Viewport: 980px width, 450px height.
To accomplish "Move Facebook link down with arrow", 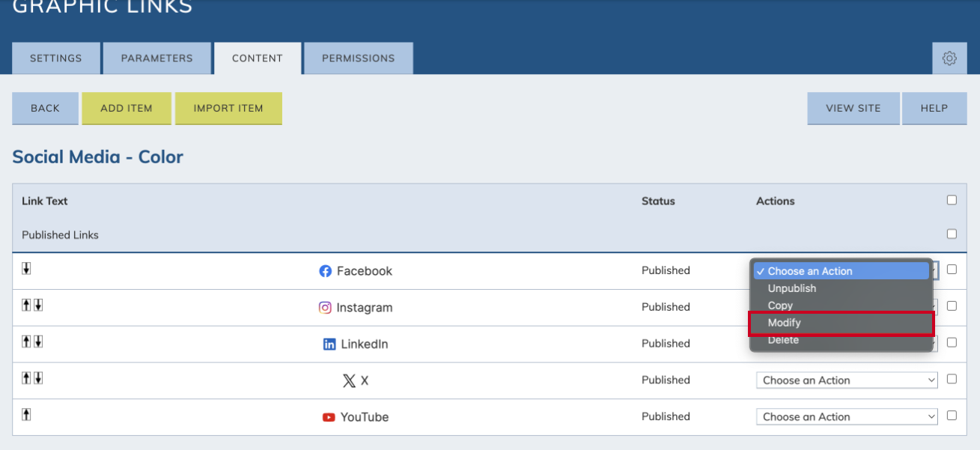I will [x=26, y=269].
